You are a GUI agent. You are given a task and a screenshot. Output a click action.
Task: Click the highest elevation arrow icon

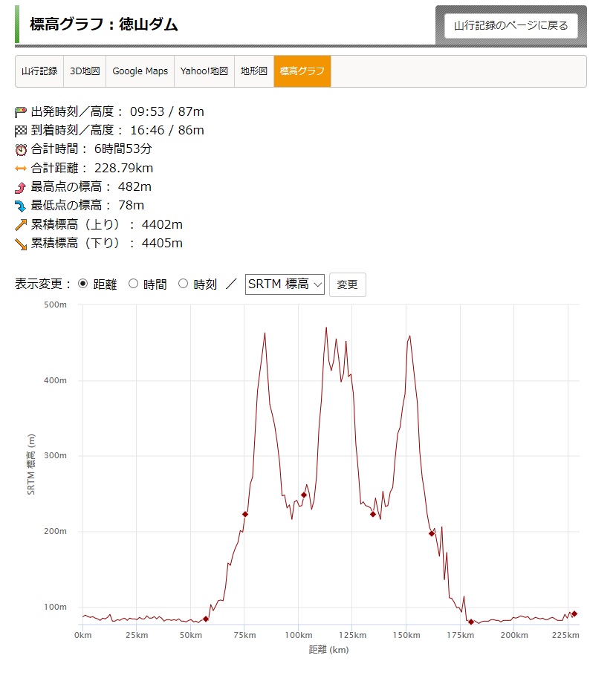pyautogui.click(x=21, y=187)
